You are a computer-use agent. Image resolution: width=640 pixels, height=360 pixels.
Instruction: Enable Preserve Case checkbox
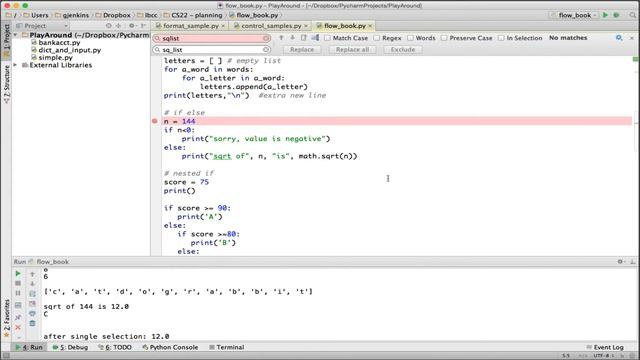(x=444, y=38)
